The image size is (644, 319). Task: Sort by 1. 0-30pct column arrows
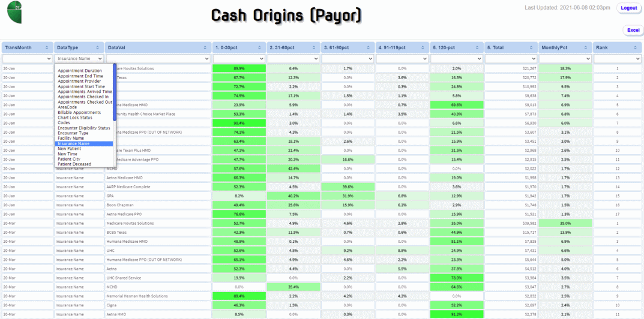(x=259, y=48)
